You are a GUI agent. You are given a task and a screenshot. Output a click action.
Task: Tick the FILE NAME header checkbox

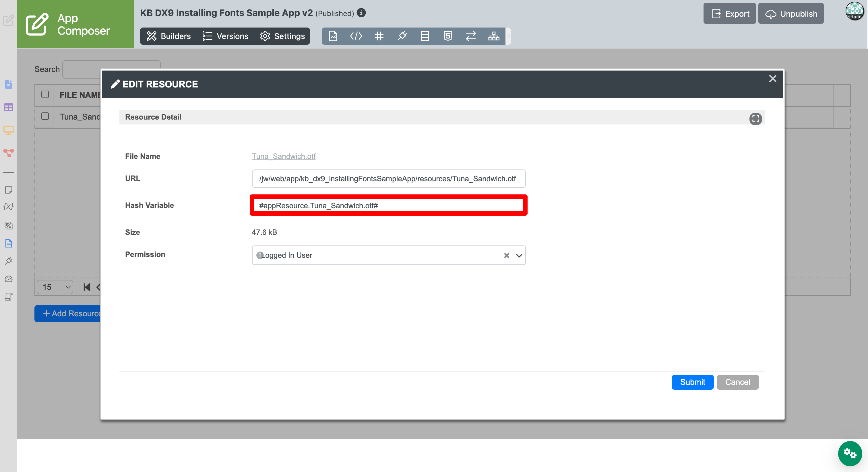45,94
